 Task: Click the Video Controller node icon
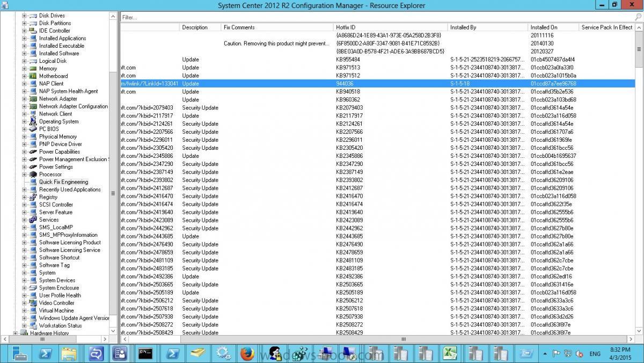pyautogui.click(x=33, y=303)
